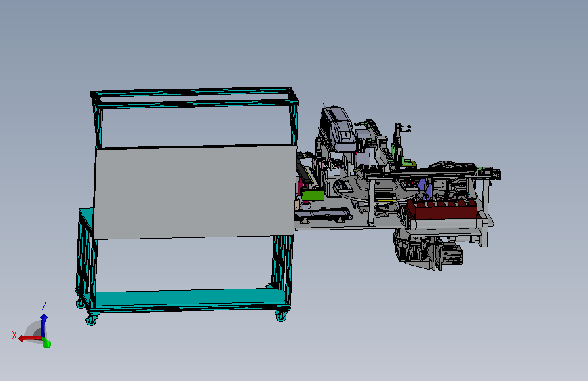Select the gray printer unit atop the machine

pyautogui.click(x=338, y=128)
